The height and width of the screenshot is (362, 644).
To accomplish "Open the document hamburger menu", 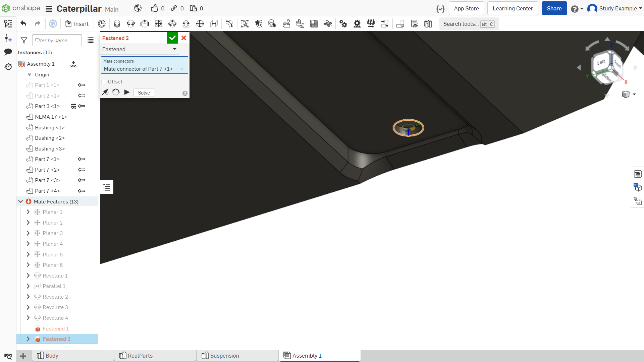I will point(49,9).
